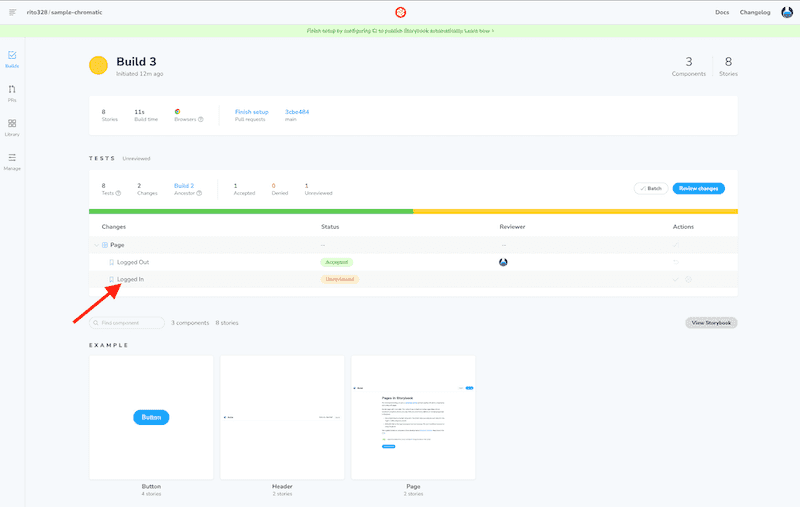
Task: Open the Finish setup link
Action: pos(251,112)
